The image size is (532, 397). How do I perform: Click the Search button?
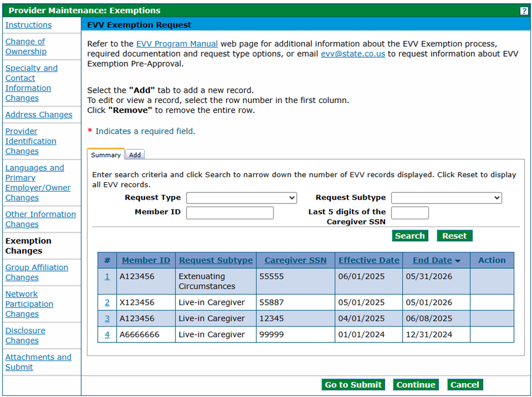pyautogui.click(x=410, y=236)
